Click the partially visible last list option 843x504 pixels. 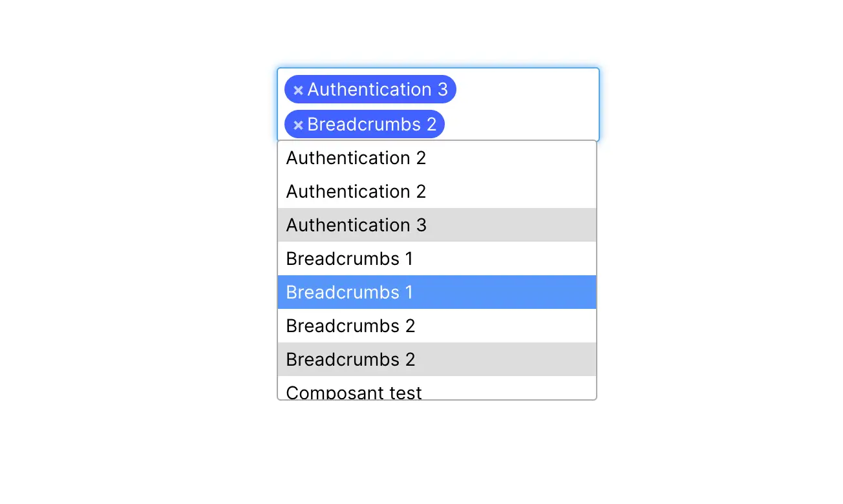(x=437, y=388)
